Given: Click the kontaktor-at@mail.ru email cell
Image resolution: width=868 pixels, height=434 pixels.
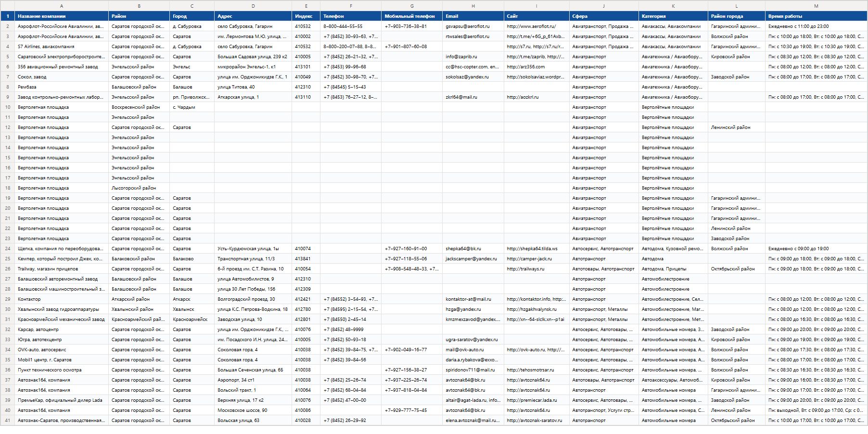Looking at the screenshot, I should (473, 299).
